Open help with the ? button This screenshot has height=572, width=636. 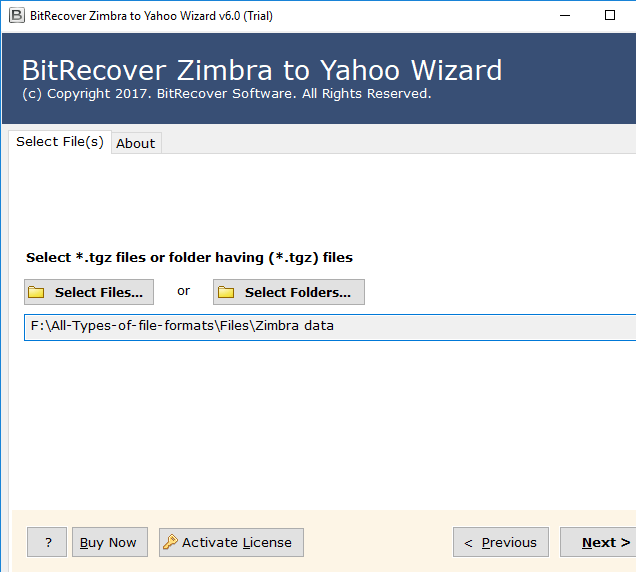[x=47, y=542]
